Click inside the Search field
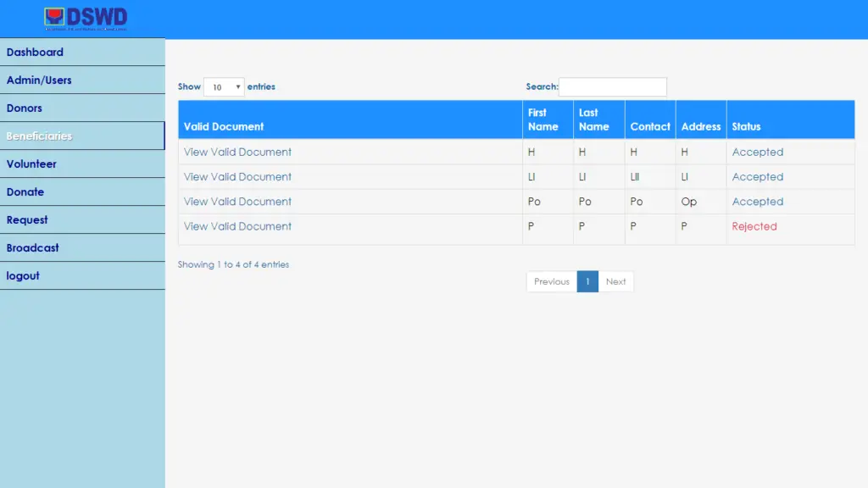This screenshot has width=868, height=488. click(x=613, y=86)
